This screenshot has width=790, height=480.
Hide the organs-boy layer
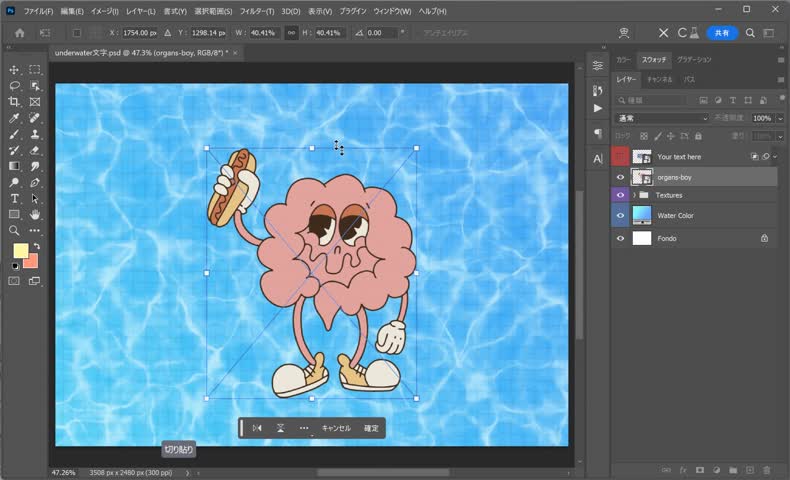pos(620,177)
